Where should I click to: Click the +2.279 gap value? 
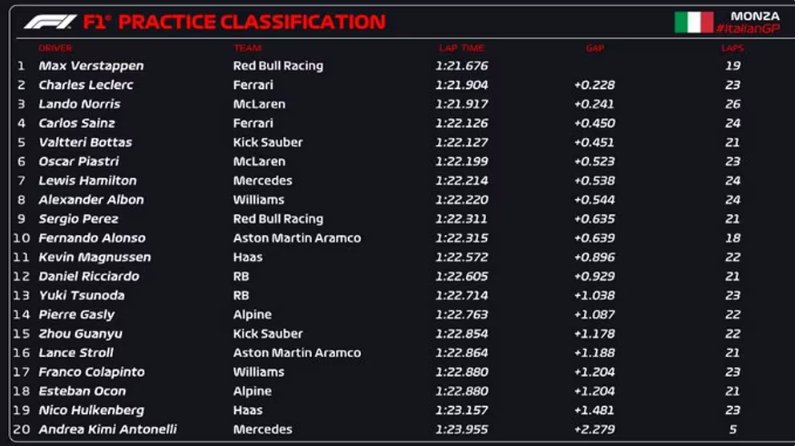tap(594, 429)
